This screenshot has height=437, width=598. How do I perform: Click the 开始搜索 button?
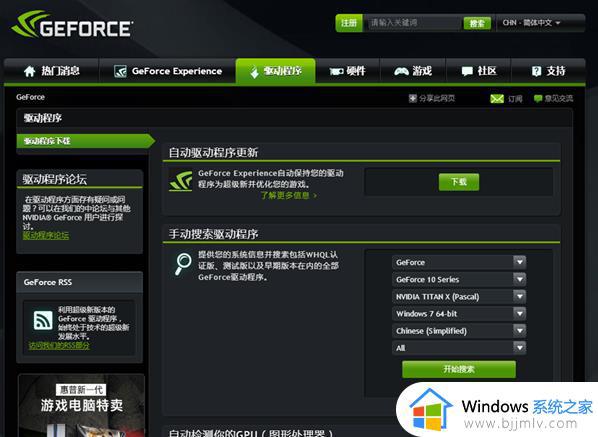pyautogui.click(x=459, y=369)
